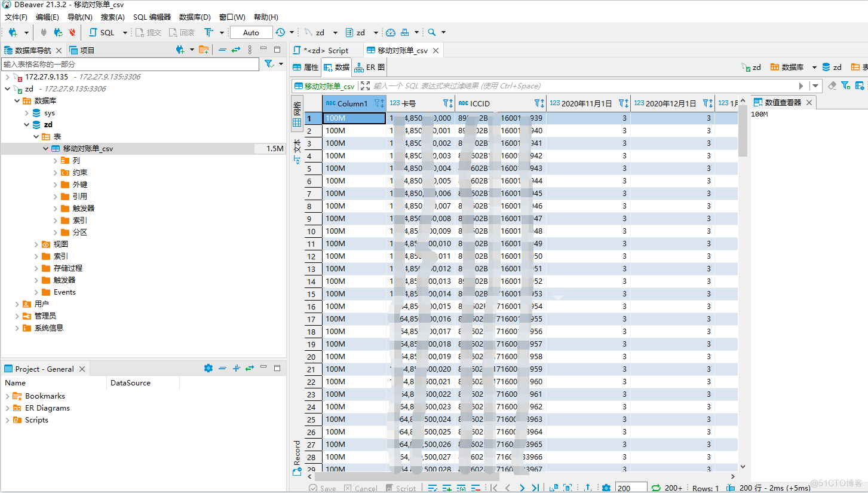The width and height of the screenshot is (868, 493).
Task: Click the table name filter input box
Action: 130,64
